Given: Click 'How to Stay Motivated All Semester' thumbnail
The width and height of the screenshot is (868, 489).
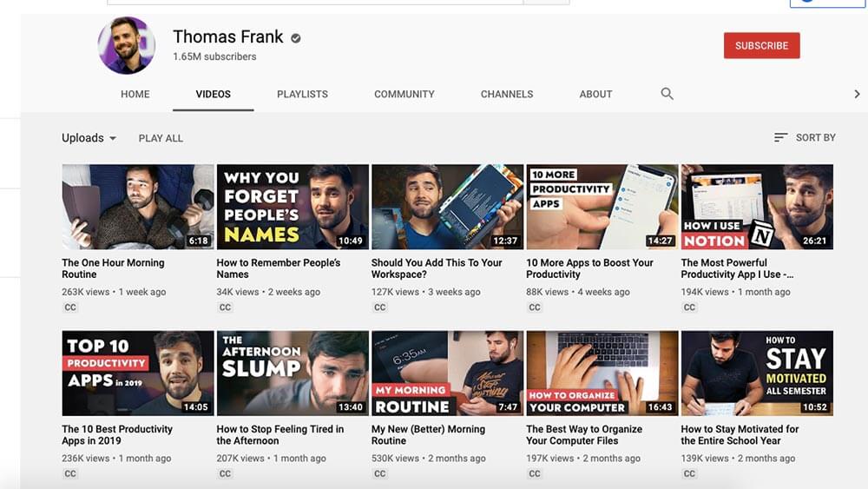Looking at the screenshot, I should 757,373.
